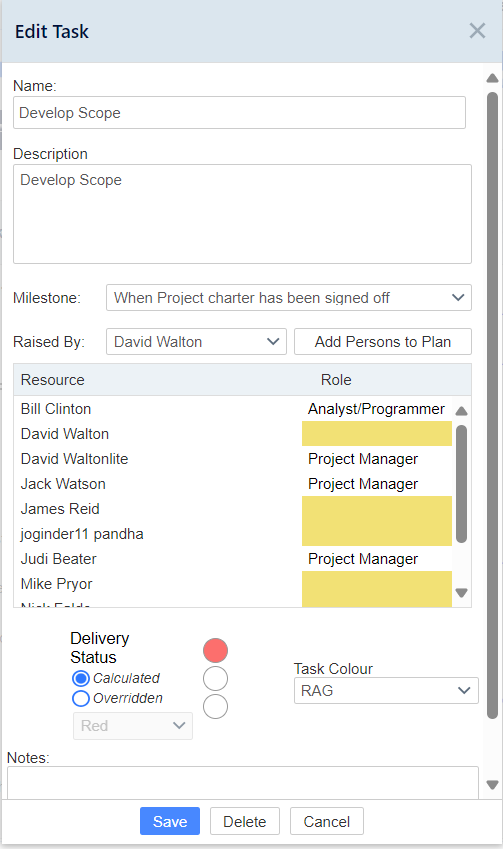Click the Save button
The height and width of the screenshot is (849, 503).
click(x=170, y=821)
